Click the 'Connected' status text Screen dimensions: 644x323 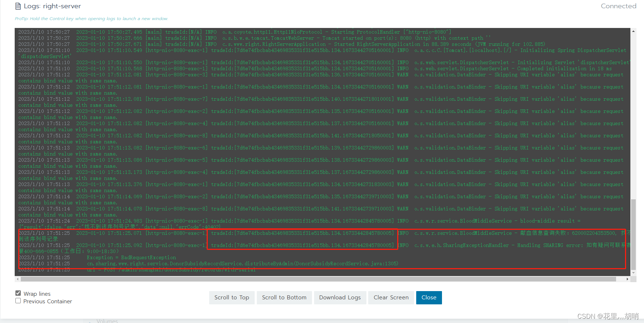[x=619, y=6]
